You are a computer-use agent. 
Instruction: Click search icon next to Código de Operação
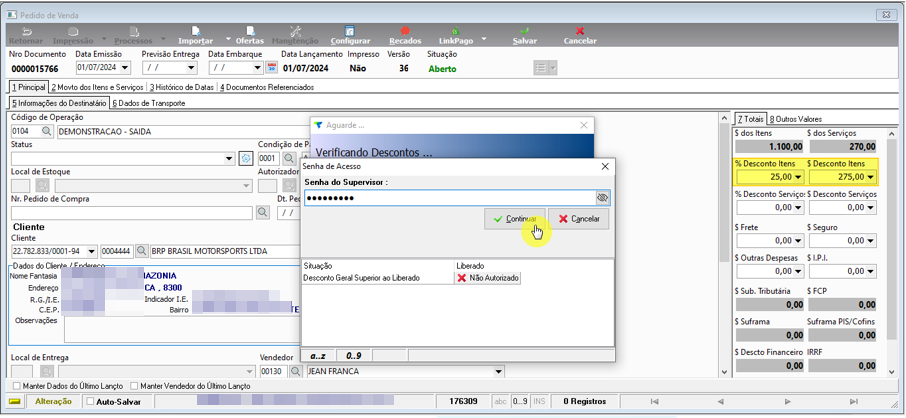click(46, 132)
